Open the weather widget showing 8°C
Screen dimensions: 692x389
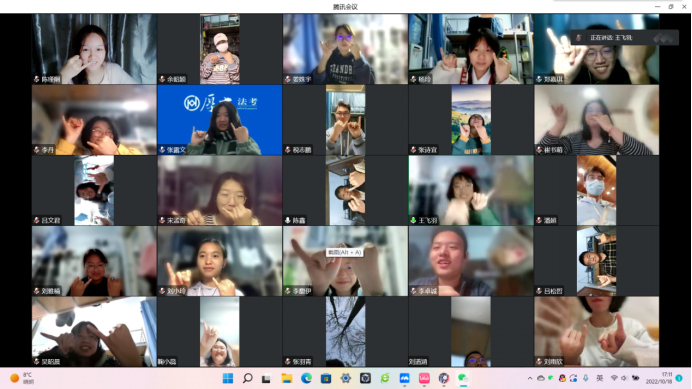pyautogui.click(x=22, y=378)
